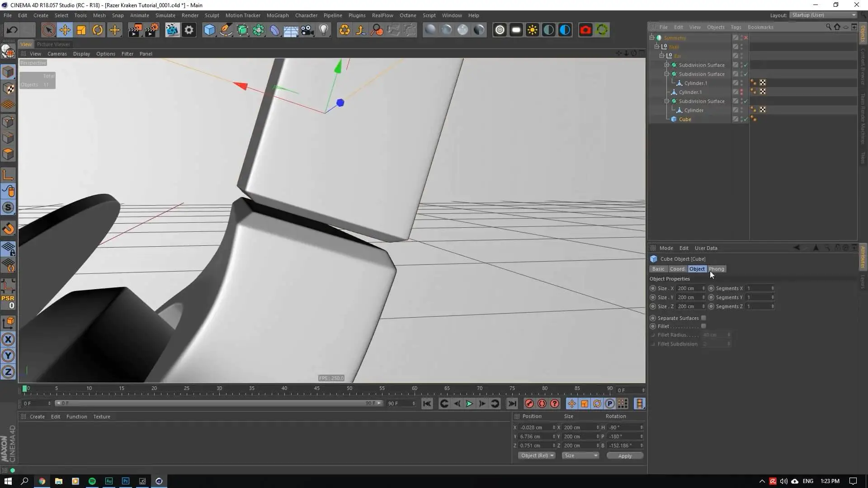Click the Octane sun light icon
This screenshot has height=488, width=868.
532,30
